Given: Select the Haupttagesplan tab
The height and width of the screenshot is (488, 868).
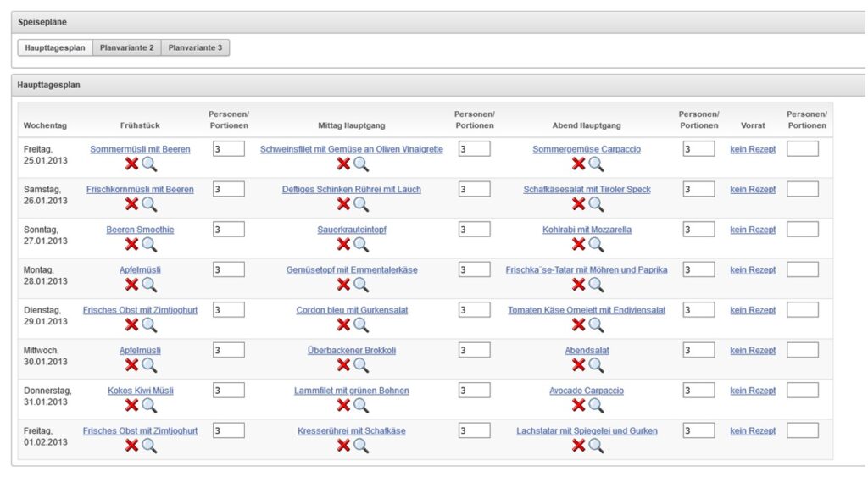Looking at the screenshot, I should [x=55, y=48].
